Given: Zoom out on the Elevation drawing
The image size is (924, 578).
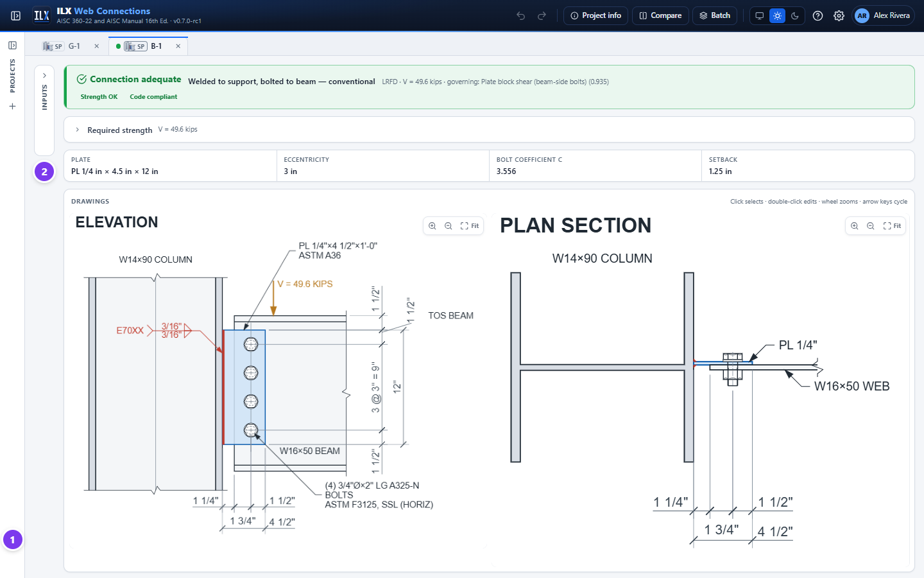Looking at the screenshot, I should pos(449,226).
